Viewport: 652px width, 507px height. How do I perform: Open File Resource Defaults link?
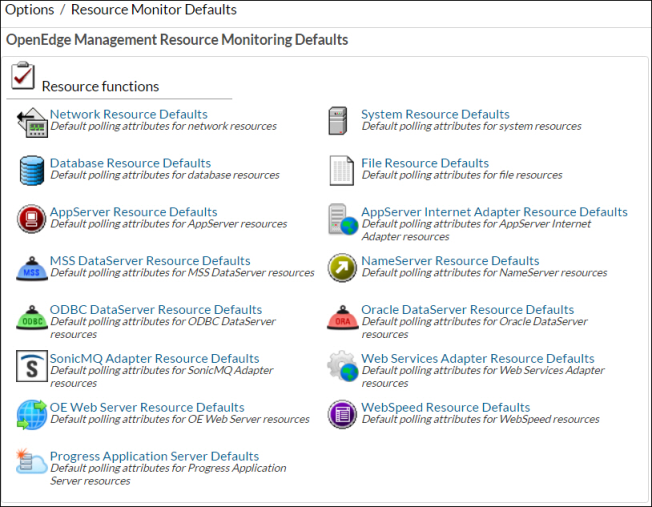click(425, 163)
